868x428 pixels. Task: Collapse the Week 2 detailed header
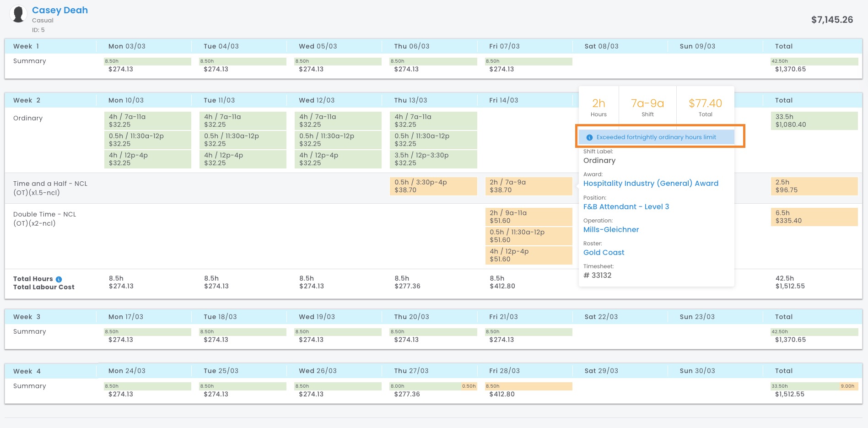(27, 100)
